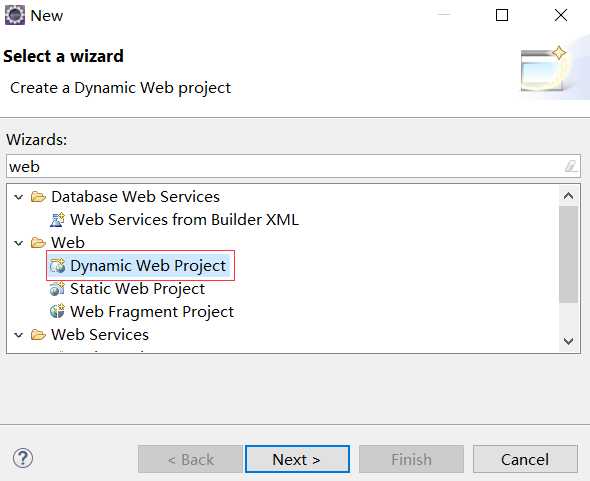Click the Web Fragment Project icon
The width and height of the screenshot is (590, 481).
57,312
